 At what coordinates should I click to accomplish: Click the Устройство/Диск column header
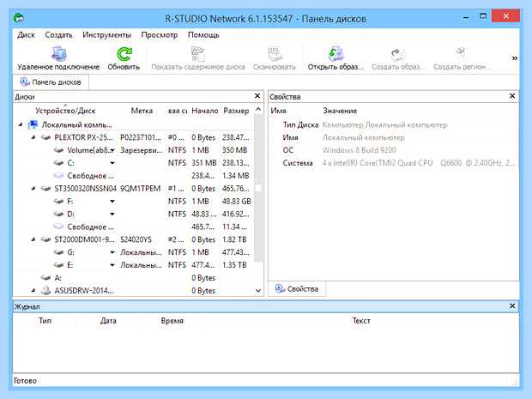click(x=65, y=111)
